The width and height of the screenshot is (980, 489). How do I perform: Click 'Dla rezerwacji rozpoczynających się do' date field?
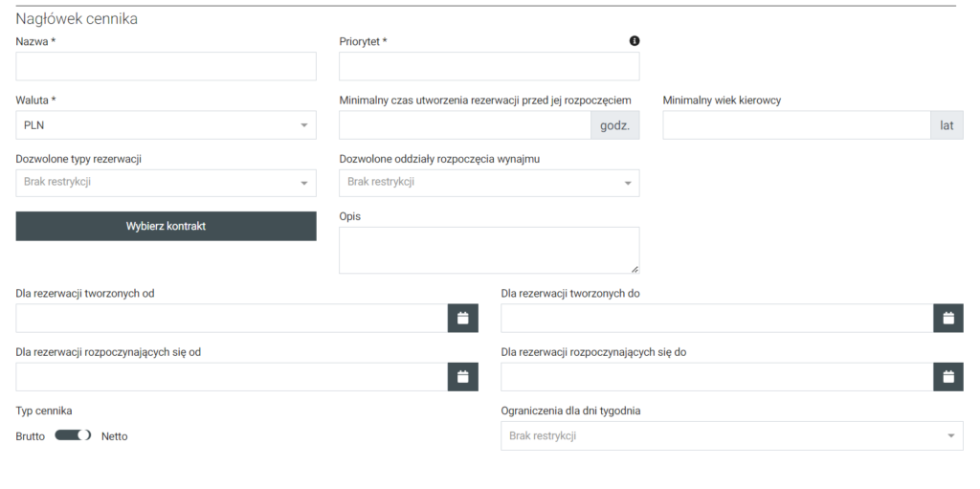pos(717,377)
